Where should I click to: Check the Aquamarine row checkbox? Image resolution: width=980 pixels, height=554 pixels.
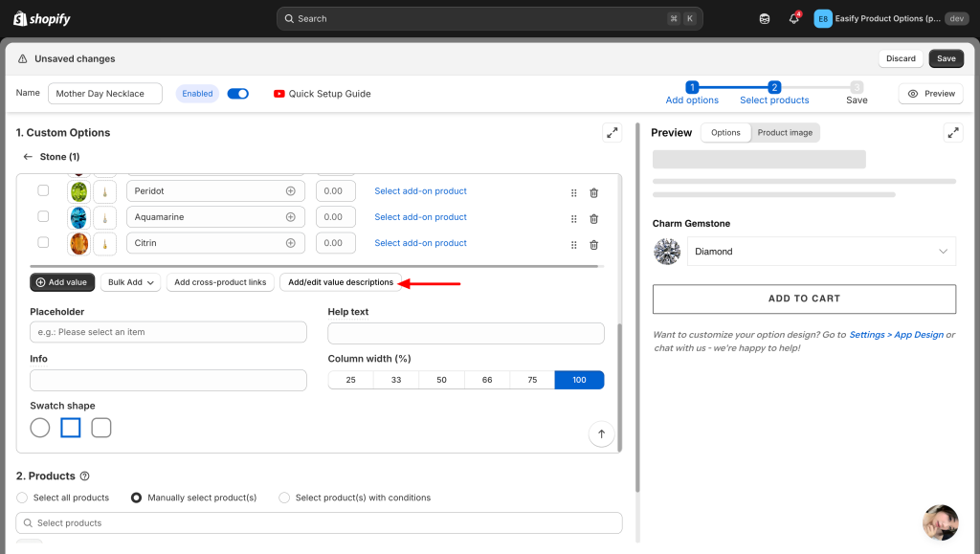43,217
